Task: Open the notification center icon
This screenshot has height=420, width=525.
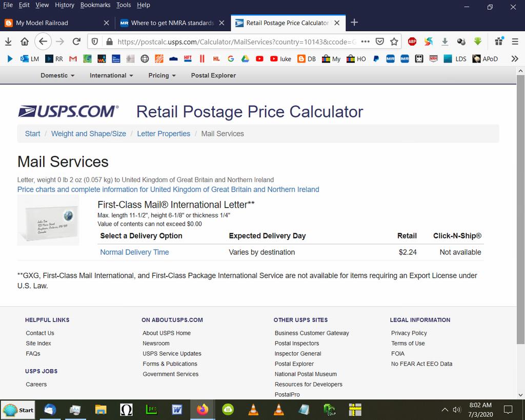Action: point(508,410)
